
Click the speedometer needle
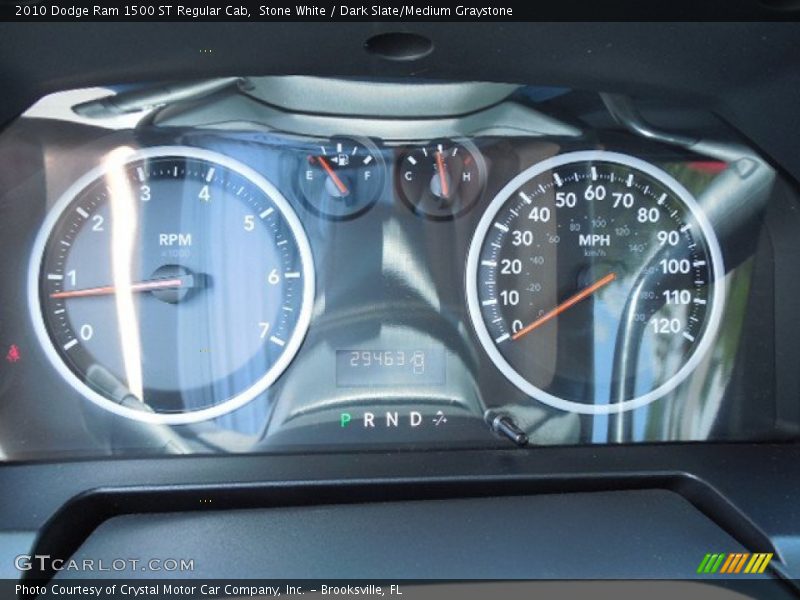click(564, 306)
